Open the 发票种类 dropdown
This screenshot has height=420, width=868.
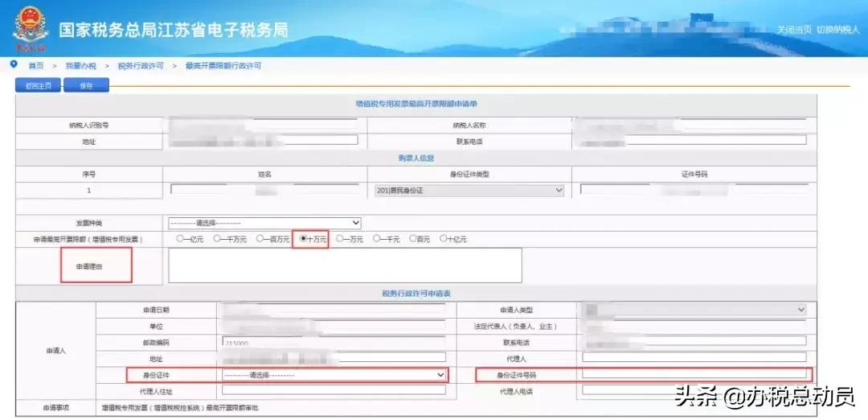pyautogui.click(x=264, y=223)
